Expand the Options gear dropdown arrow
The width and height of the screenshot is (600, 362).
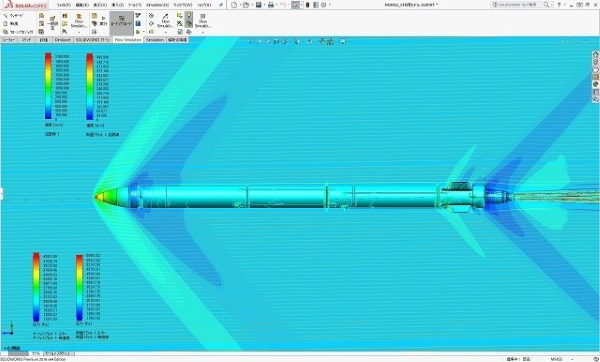tap(329, 5)
